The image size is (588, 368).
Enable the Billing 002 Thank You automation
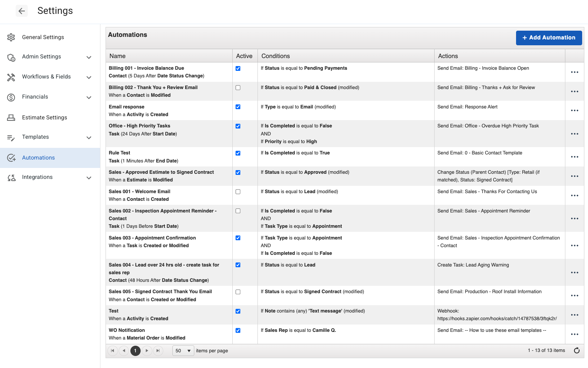(x=238, y=87)
